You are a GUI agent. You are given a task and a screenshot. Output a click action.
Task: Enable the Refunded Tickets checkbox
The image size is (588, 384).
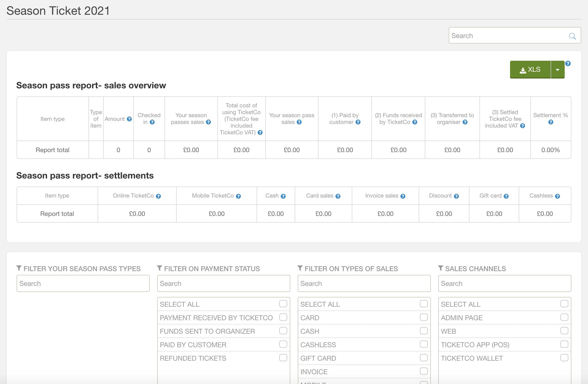[x=283, y=358]
